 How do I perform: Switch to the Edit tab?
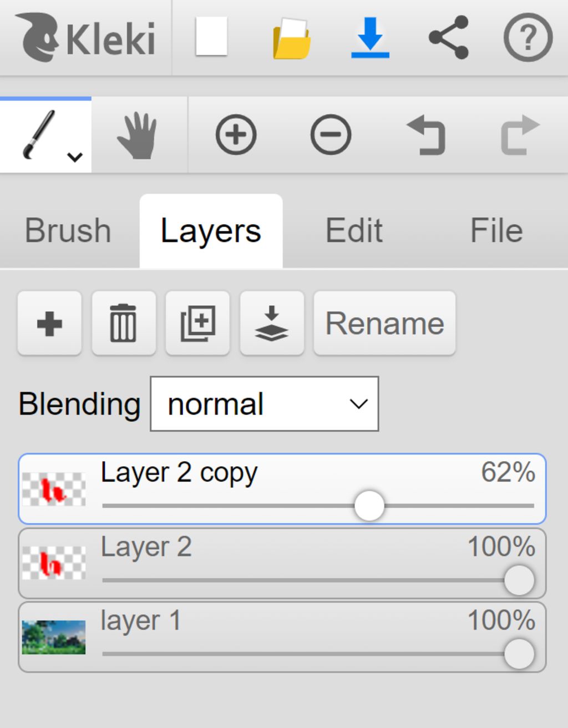coord(354,230)
